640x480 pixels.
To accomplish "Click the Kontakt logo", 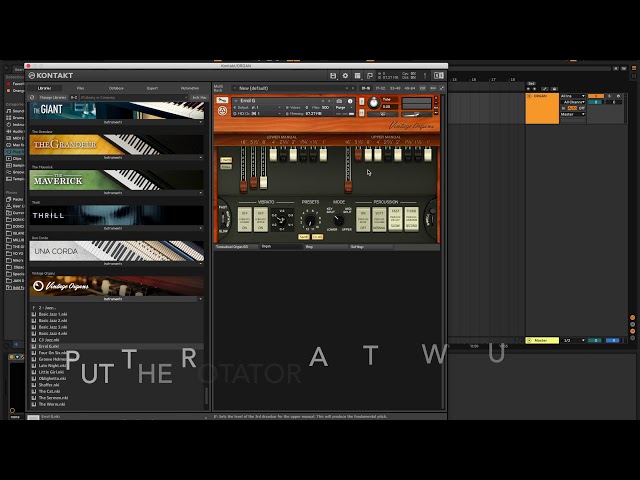I will tap(51, 76).
